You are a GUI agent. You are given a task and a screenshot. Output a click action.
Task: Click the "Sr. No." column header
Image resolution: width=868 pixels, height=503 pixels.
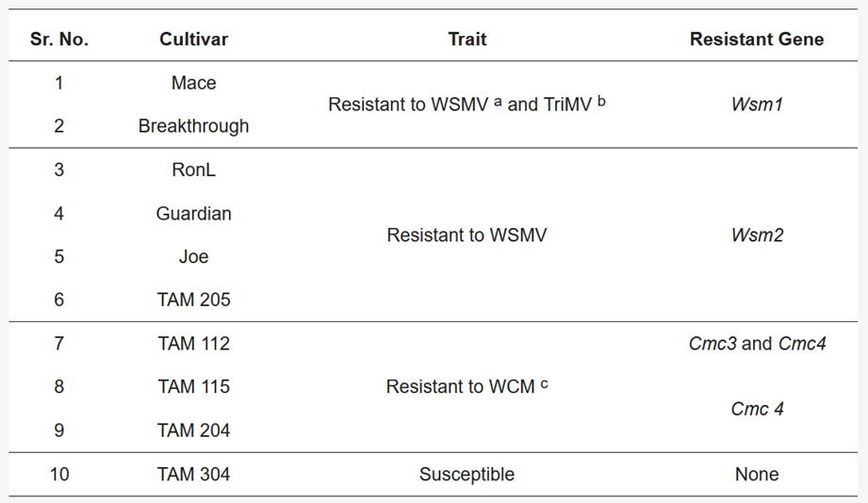(x=58, y=39)
